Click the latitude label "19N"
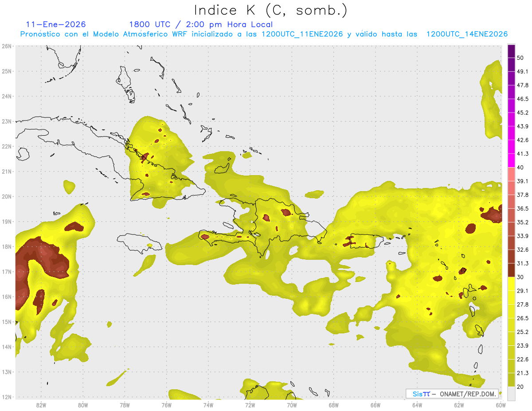 (7, 222)
